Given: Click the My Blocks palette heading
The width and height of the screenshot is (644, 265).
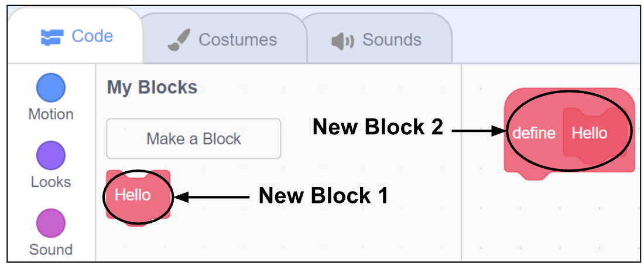Looking at the screenshot, I should tap(152, 88).
